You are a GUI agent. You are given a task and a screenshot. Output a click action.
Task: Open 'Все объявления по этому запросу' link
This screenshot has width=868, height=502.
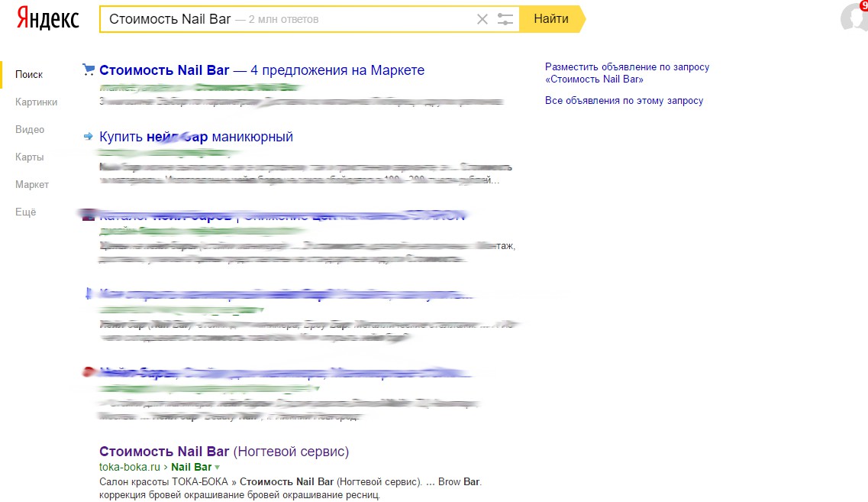[624, 101]
